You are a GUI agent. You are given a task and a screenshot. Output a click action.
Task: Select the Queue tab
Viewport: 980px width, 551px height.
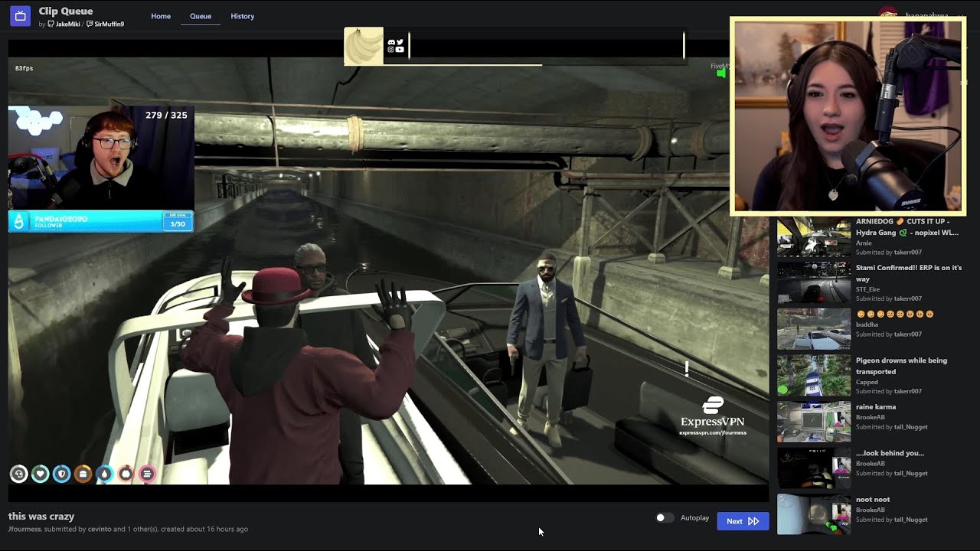201,16
